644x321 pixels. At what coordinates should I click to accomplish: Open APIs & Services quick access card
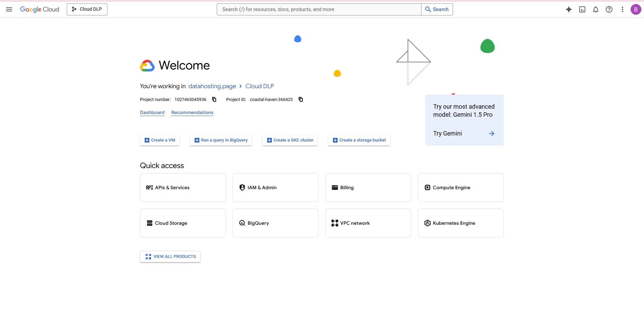tap(183, 188)
